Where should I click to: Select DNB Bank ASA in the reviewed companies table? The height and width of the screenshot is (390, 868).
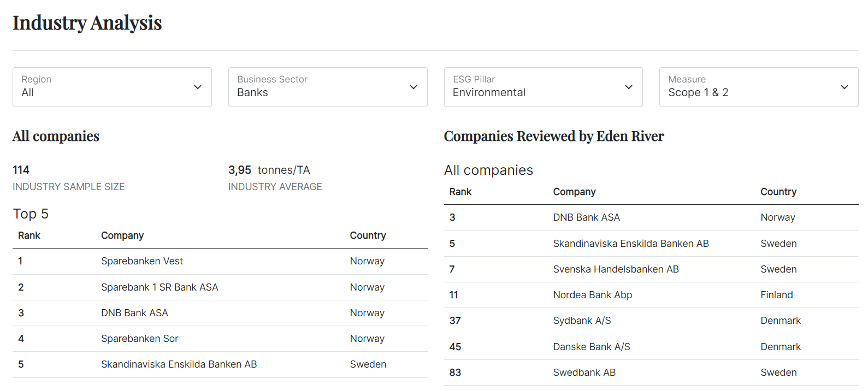pyautogui.click(x=587, y=217)
